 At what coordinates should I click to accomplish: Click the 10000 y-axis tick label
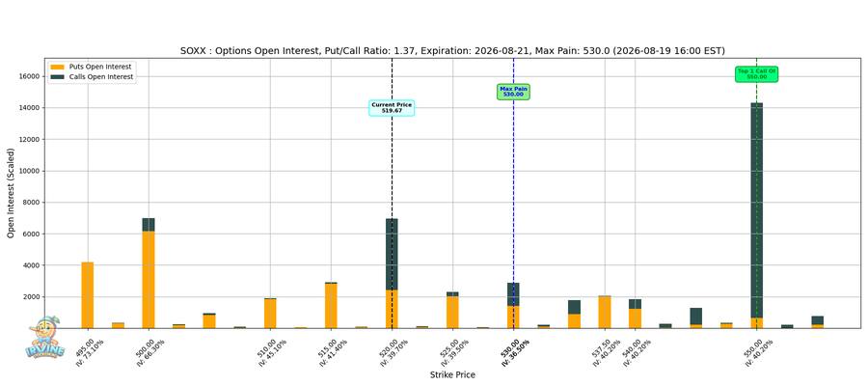click(x=29, y=171)
